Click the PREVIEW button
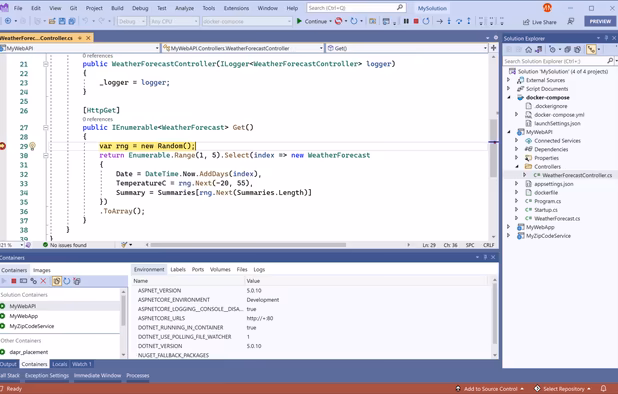Screen dimensions: 618x394 click(x=600, y=21)
